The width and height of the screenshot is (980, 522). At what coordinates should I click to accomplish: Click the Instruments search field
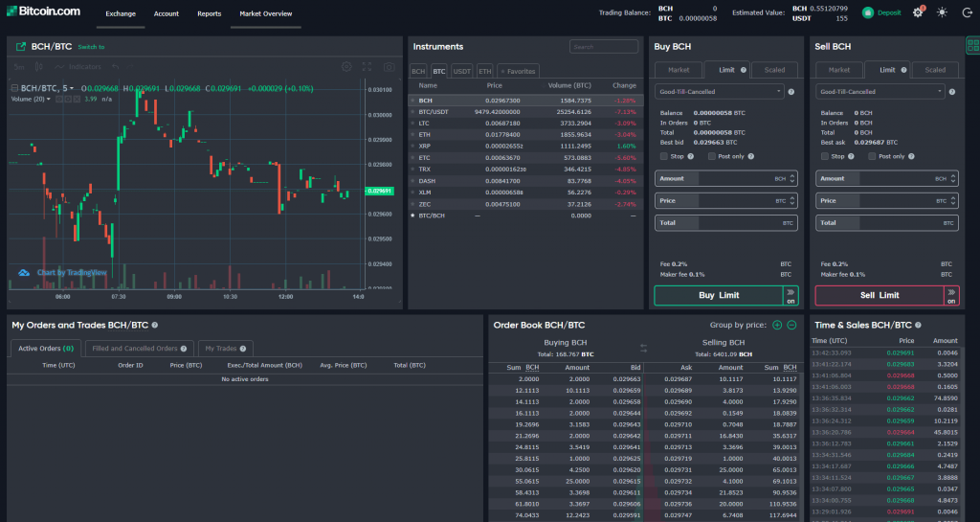click(604, 47)
